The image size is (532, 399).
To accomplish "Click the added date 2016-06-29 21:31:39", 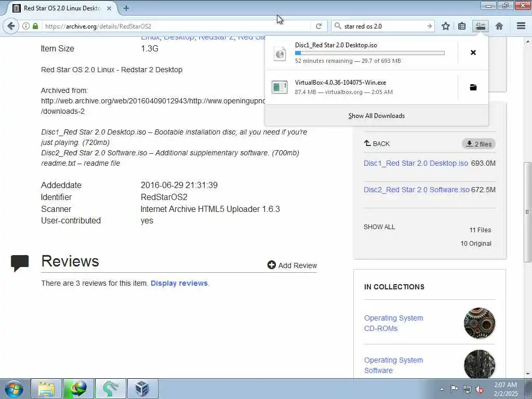I will coord(179,185).
